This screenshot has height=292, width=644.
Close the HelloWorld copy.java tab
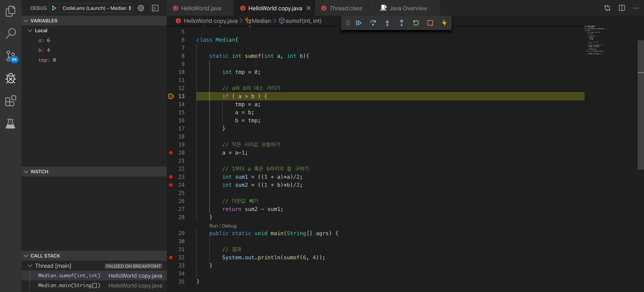(x=309, y=8)
